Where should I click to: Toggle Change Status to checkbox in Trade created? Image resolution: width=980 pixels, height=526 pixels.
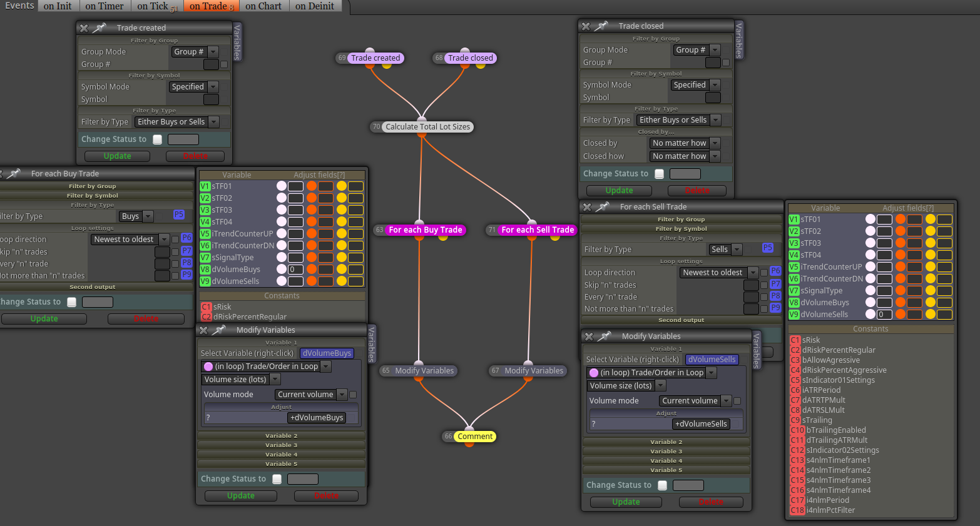[158, 139]
